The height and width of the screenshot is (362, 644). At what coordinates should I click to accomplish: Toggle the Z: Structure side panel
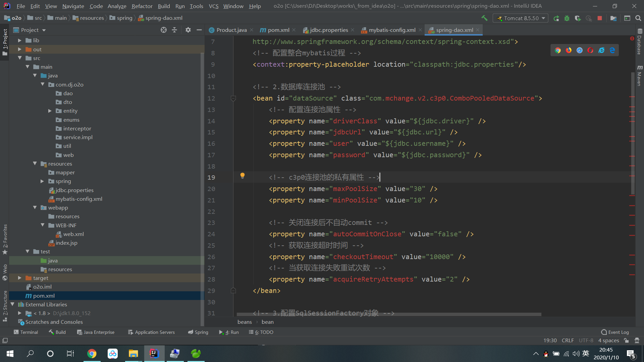pyautogui.click(x=5, y=306)
